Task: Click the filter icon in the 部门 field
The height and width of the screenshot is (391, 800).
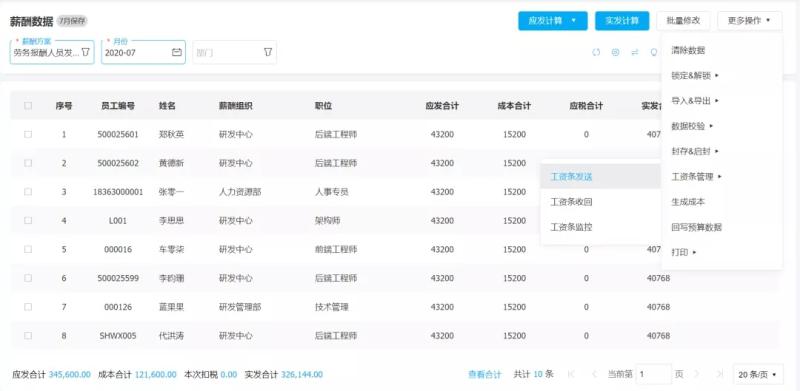Action: [x=268, y=52]
